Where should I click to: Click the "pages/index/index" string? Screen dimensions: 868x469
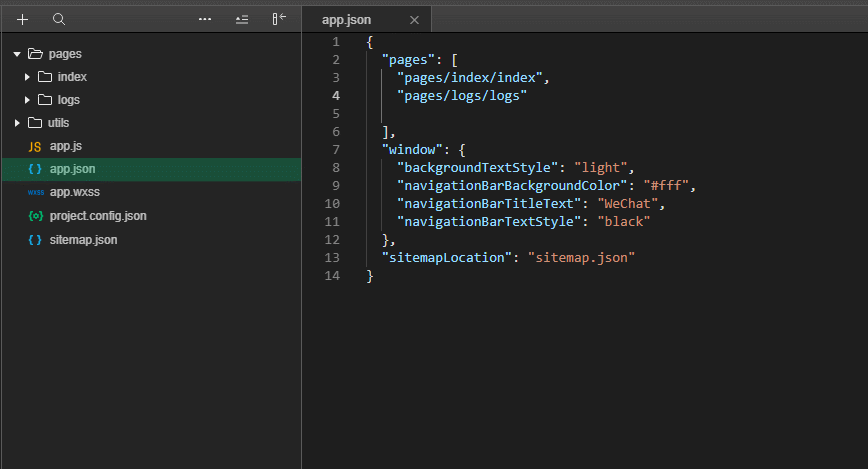point(469,78)
